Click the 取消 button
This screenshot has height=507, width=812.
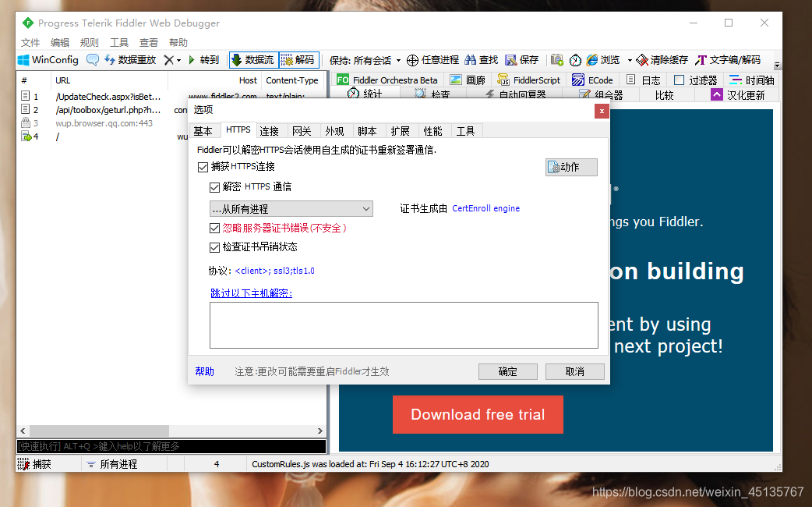[575, 372]
